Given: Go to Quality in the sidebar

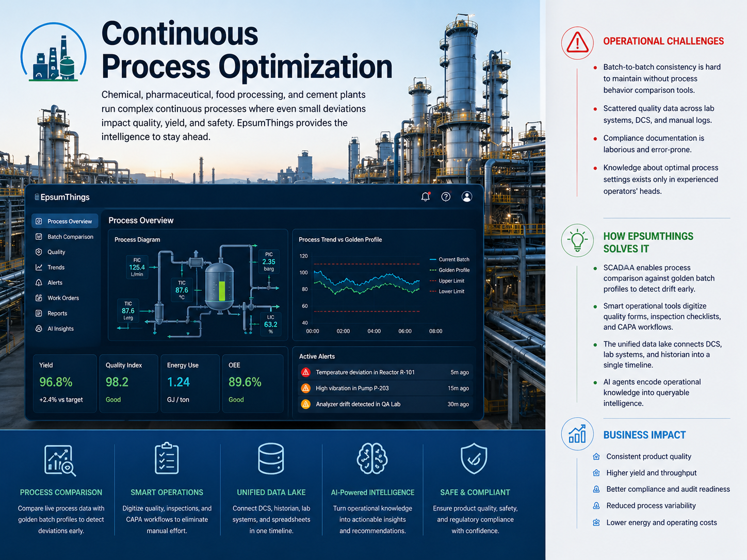Looking at the screenshot, I should 65,252.
